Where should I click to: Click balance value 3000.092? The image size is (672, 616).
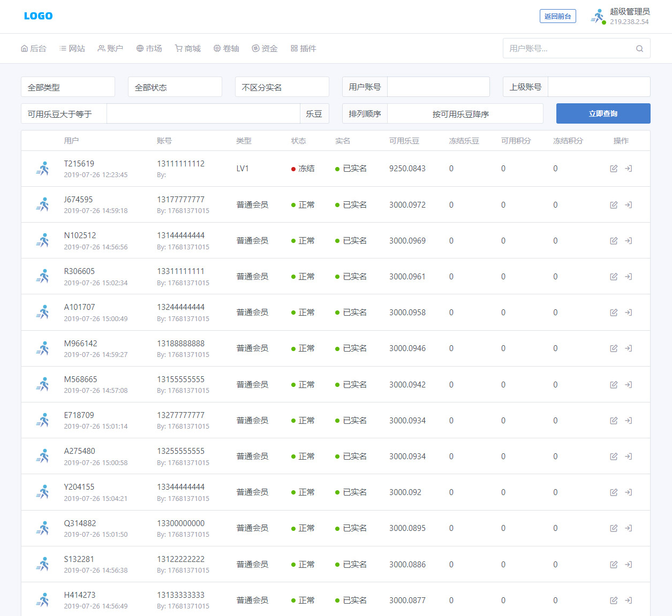tap(405, 492)
